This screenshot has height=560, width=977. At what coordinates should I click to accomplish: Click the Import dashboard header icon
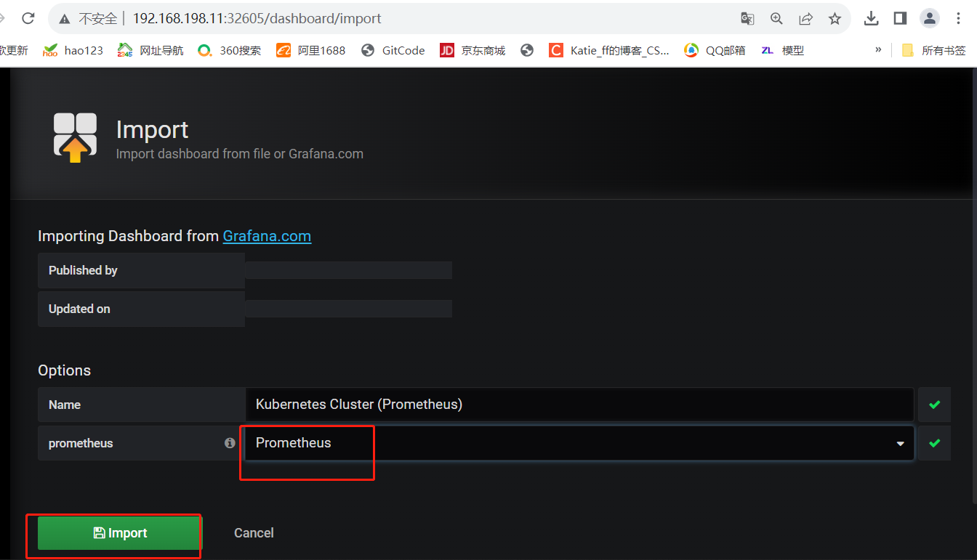(x=75, y=137)
